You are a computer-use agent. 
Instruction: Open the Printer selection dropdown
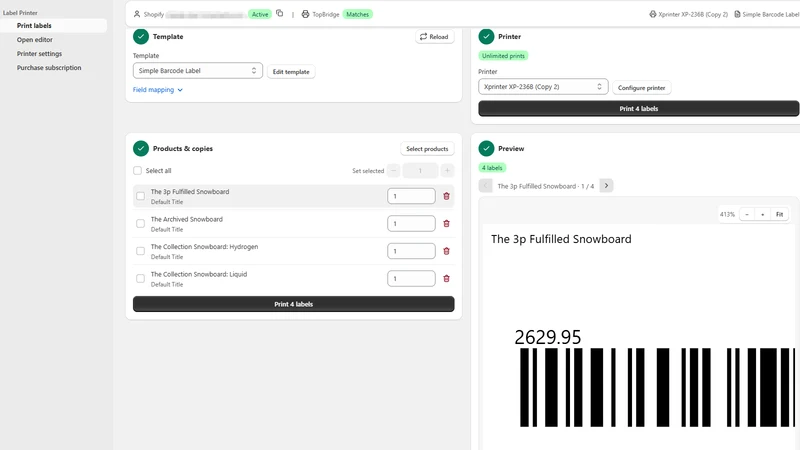[x=543, y=87]
